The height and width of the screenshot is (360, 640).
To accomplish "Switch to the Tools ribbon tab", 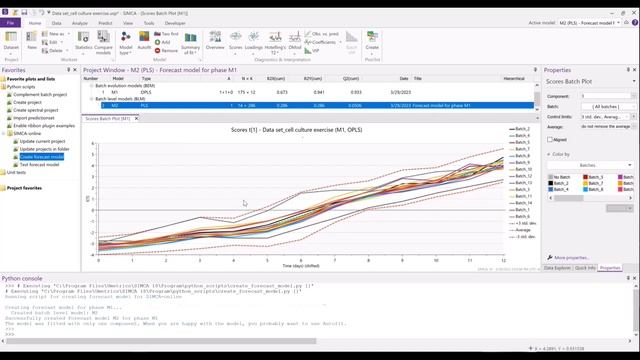I will tap(149, 23).
